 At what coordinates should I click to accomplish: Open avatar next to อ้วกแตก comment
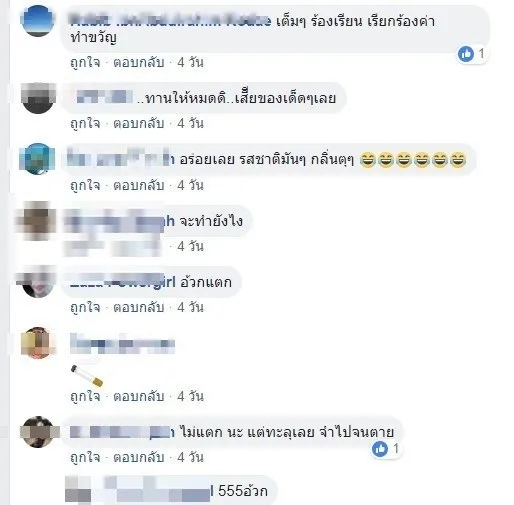coord(37,282)
